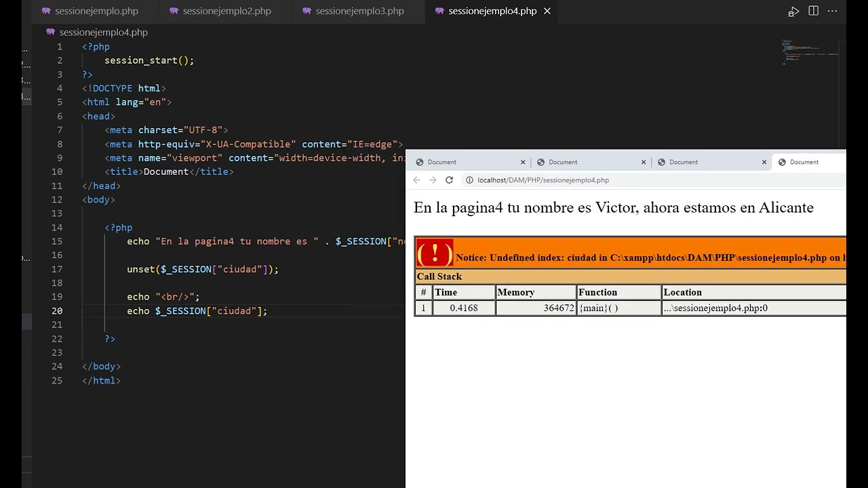
Task: Switch to the first Document browser tab
Action: 468,162
